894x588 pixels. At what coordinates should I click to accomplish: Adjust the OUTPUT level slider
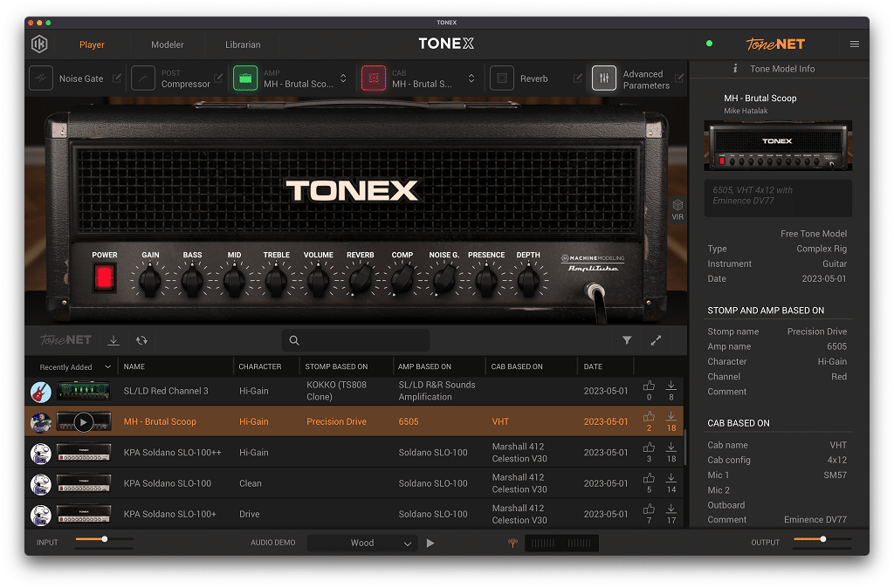point(822,539)
